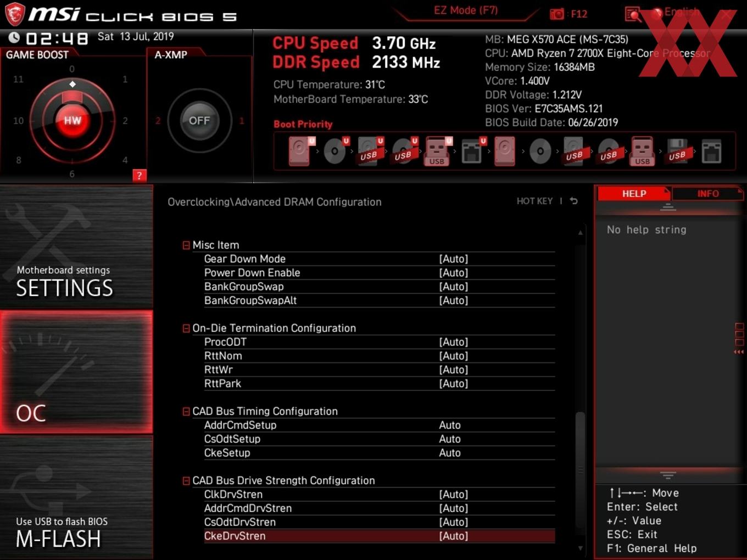
Task: Click the MSI dragon shield logo
Action: pyautogui.click(x=15, y=14)
